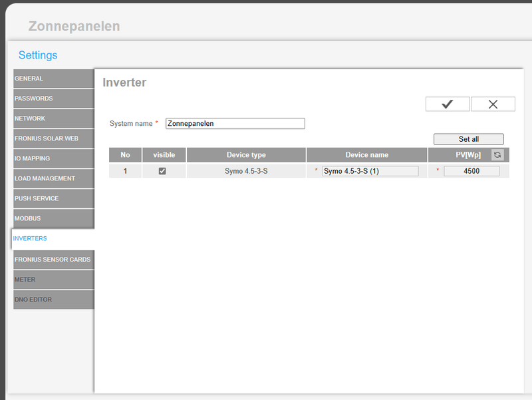
Task: Click the Device name column header
Action: (367, 155)
